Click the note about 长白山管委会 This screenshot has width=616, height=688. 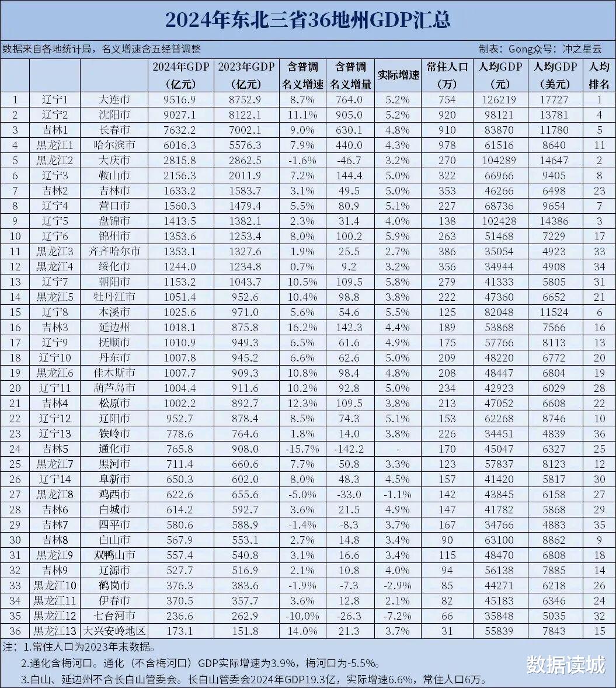point(254,680)
